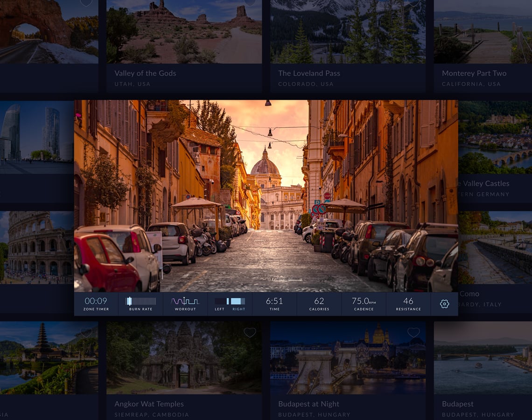This screenshot has height=420, width=532.
Task: Open the Valley Castles ride thumbnail
Action: click(x=495, y=137)
